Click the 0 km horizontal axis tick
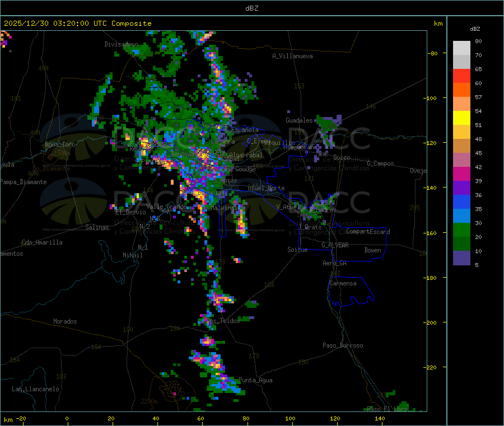Screen dimensions: 504x426 (67, 419)
